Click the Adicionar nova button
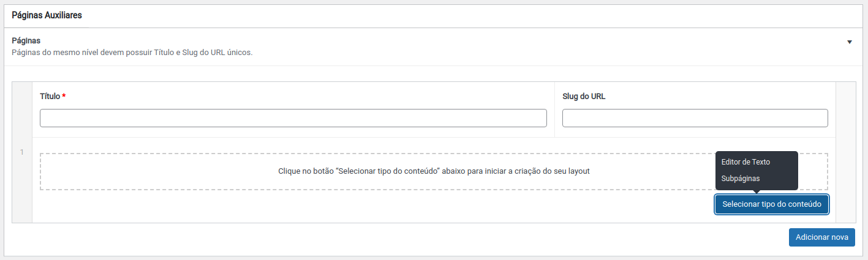 coord(821,237)
